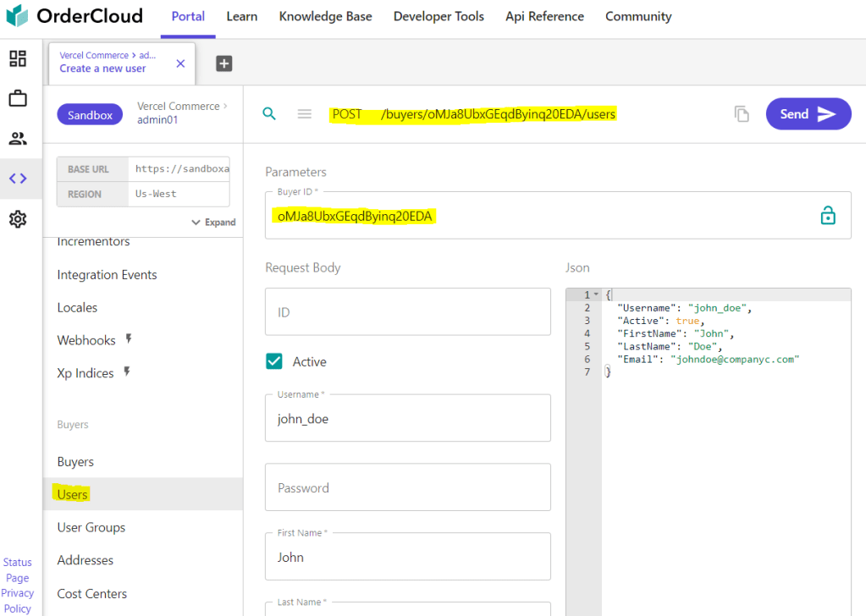Screen dimensions: 866x616
Task: Click the Password input field
Action: [x=407, y=487]
